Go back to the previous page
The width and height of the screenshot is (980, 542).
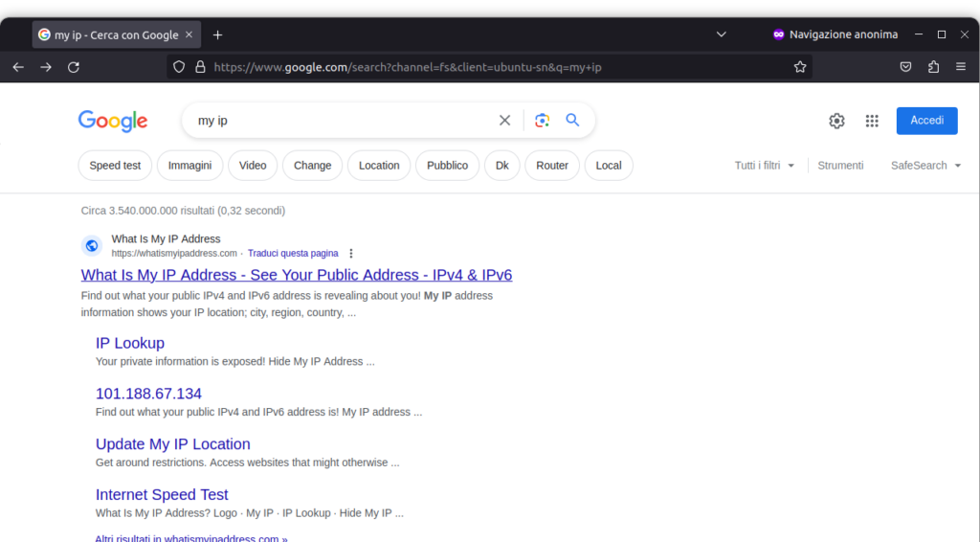18,67
